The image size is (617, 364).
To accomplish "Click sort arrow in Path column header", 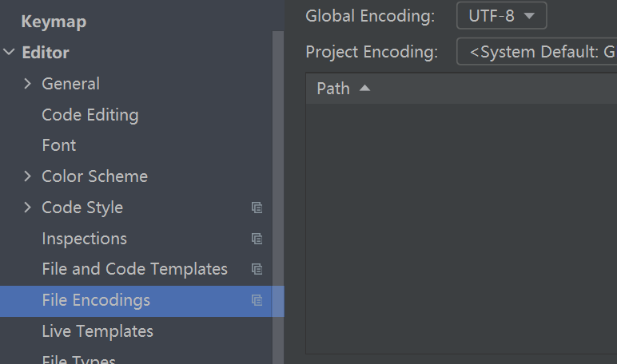I will (364, 88).
